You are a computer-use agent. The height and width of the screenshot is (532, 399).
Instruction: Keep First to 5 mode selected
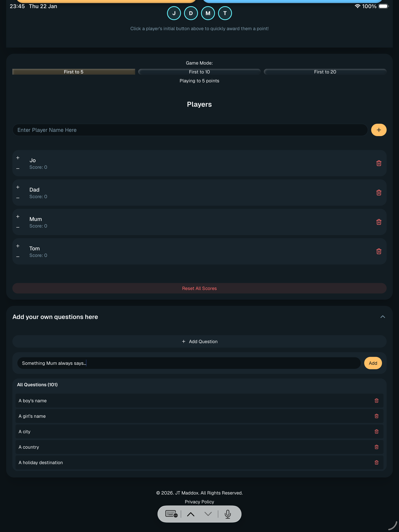click(73, 72)
